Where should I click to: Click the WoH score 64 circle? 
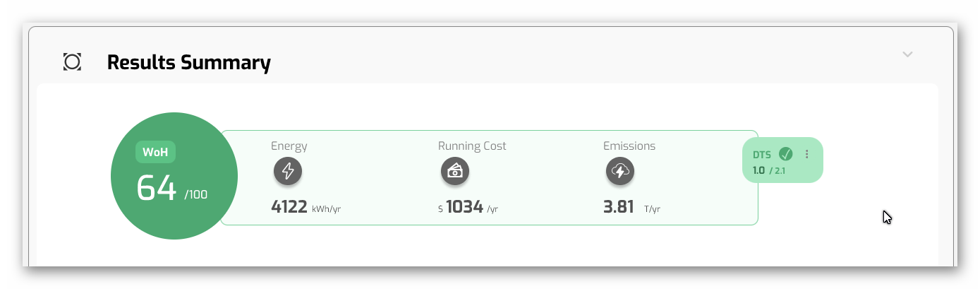click(174, 176)
